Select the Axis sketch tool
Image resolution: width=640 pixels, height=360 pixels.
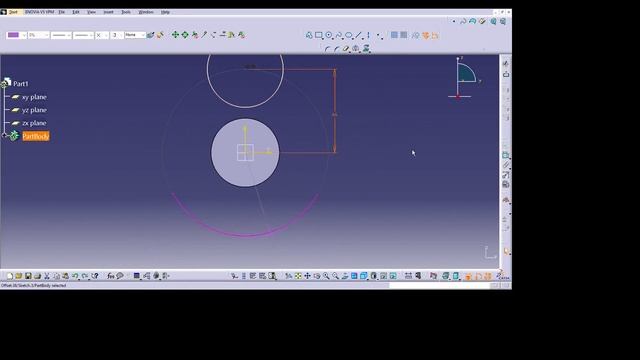tap(368, 36)
